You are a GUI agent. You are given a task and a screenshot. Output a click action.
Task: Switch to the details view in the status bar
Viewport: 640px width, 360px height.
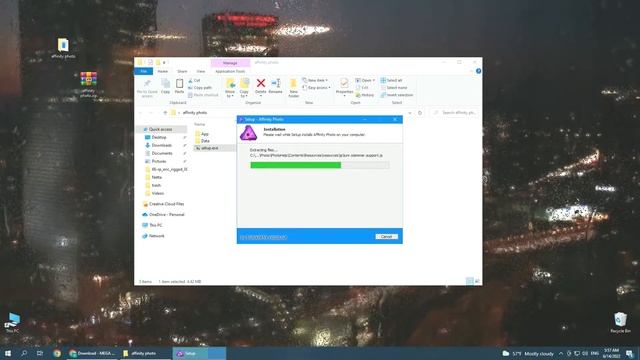(470, 281)
